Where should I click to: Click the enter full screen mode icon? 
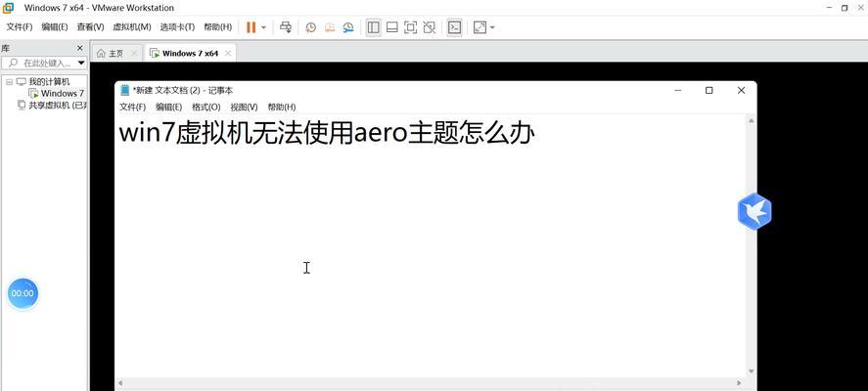point(410,27)
